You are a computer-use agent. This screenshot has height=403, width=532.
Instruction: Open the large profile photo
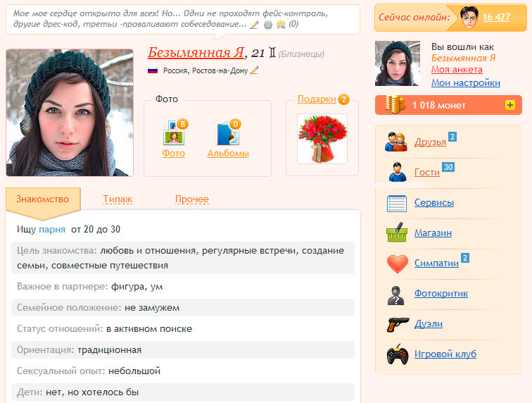[70, 113]
